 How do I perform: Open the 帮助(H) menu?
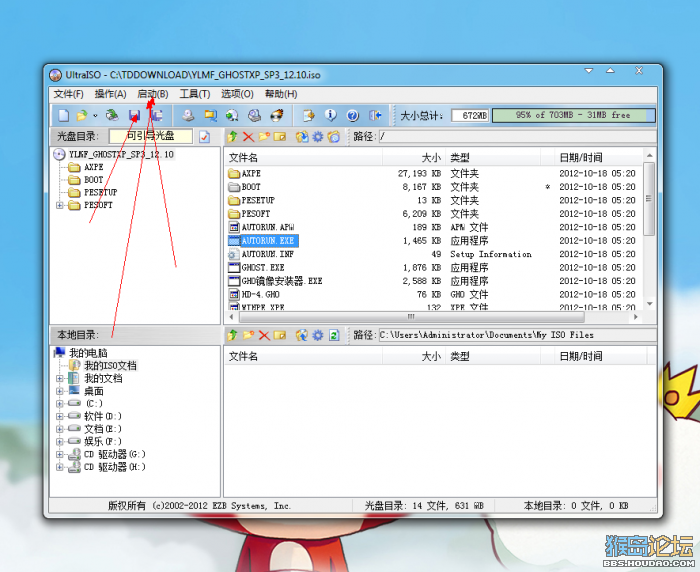(281, 94)
